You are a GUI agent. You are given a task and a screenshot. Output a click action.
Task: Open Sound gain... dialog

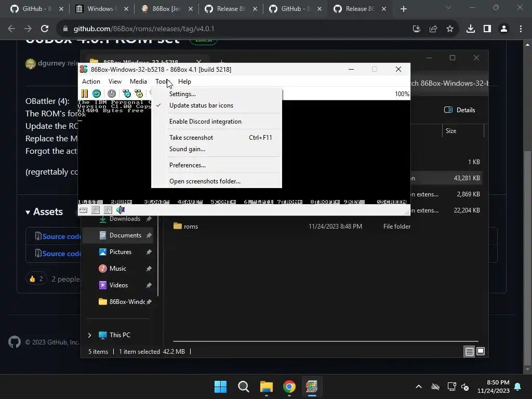[217, 149]
